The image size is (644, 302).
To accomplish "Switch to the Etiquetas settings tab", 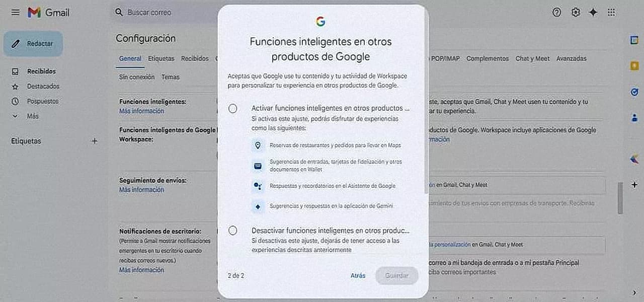I will pos(161,59).
